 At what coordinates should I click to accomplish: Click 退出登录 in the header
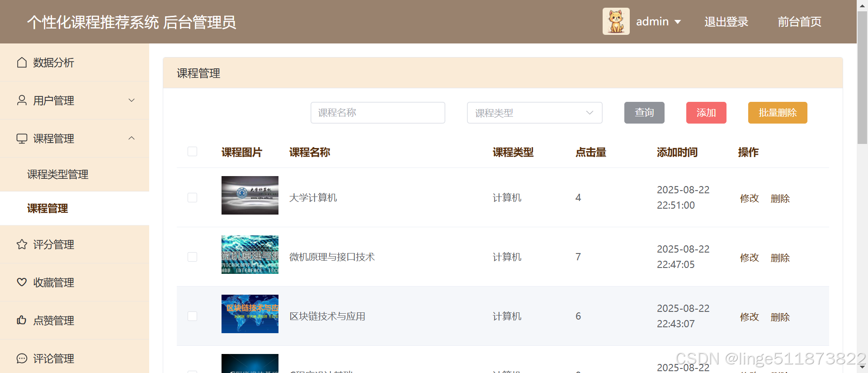coord(726,22)
